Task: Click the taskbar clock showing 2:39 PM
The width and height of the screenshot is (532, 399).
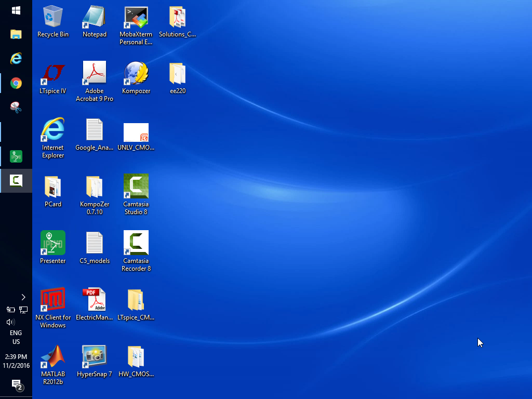Action: tap(16, 361)
